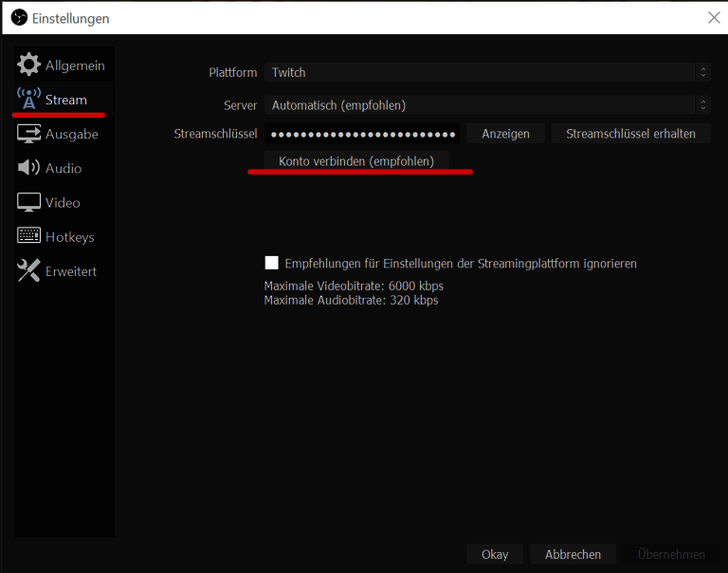Viewport: 728px width, 573px height.
Task: Click the Video monitor icon
Action: pos(28,202)
